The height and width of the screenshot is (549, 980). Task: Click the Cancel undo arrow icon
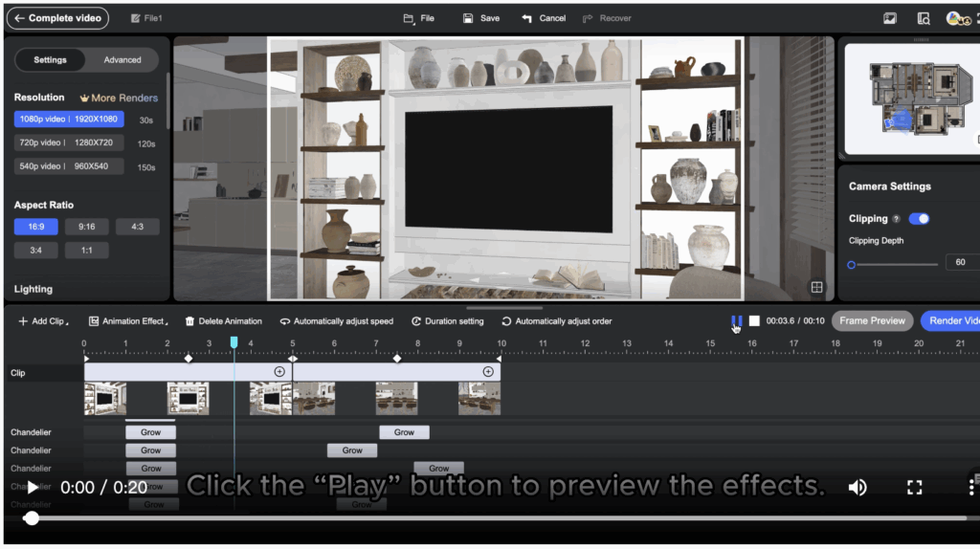[527, 18]
